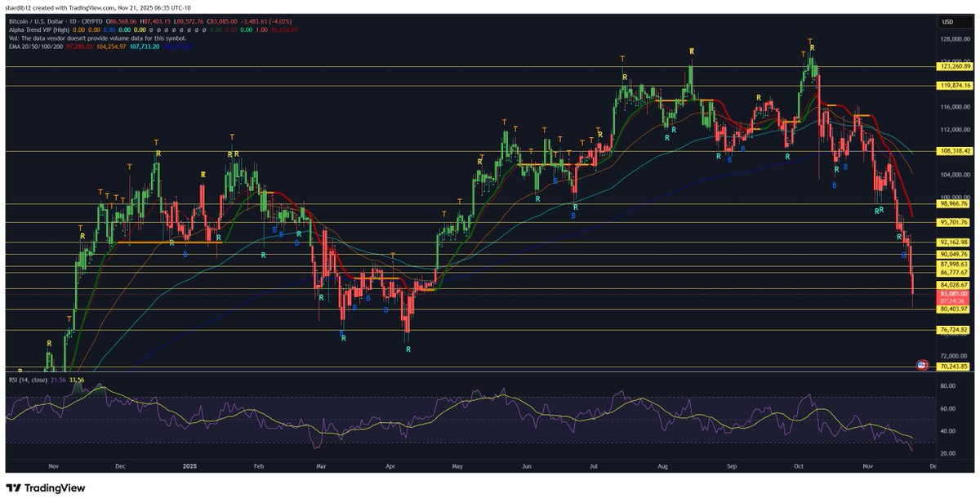The image size is (980, 503).
Task: Click the current price label 83,085.00
Action: pyautogui.click(x=954, y=293)
